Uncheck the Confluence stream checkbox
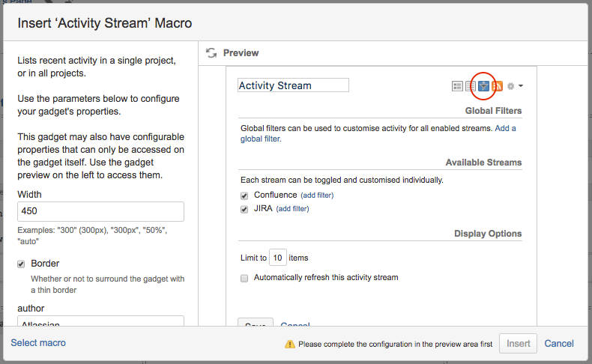Image resolution: width=592 pixels, height=364 pixels. pos(244,195)
